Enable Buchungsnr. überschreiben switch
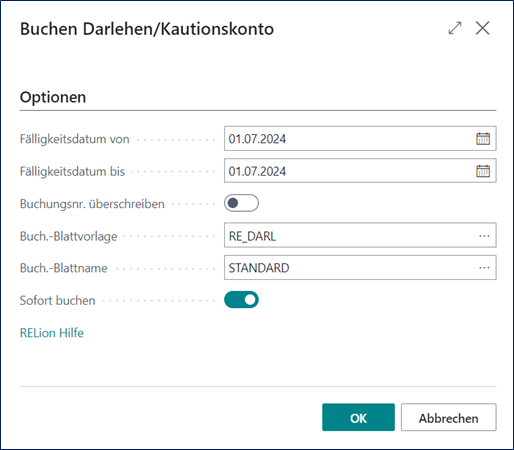 (x=241, y=203)
